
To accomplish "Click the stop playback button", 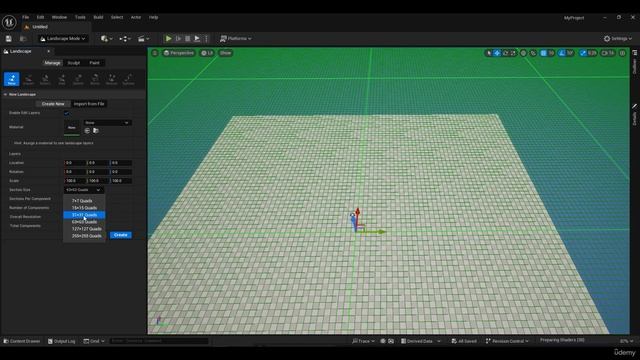I will coord(188,39).
